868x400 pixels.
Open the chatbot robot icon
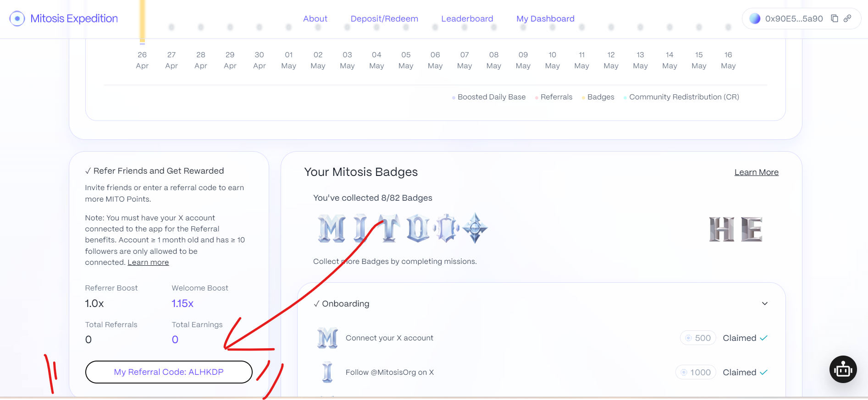843,369
